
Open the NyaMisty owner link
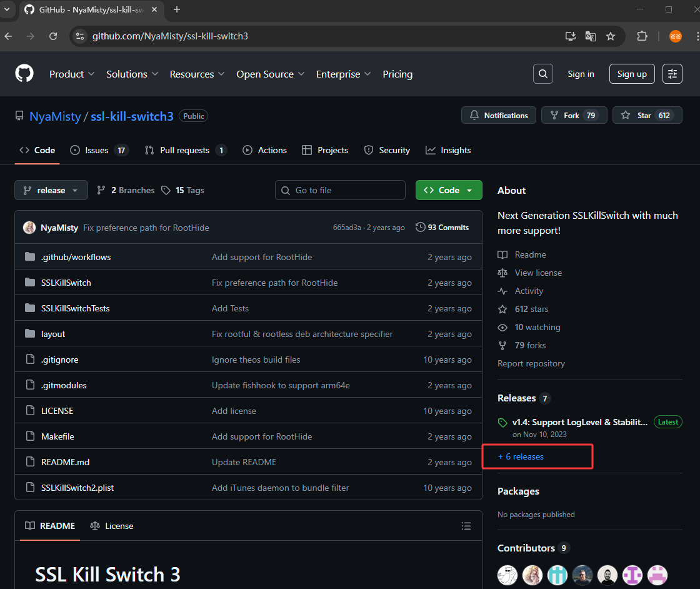point(55,116)
